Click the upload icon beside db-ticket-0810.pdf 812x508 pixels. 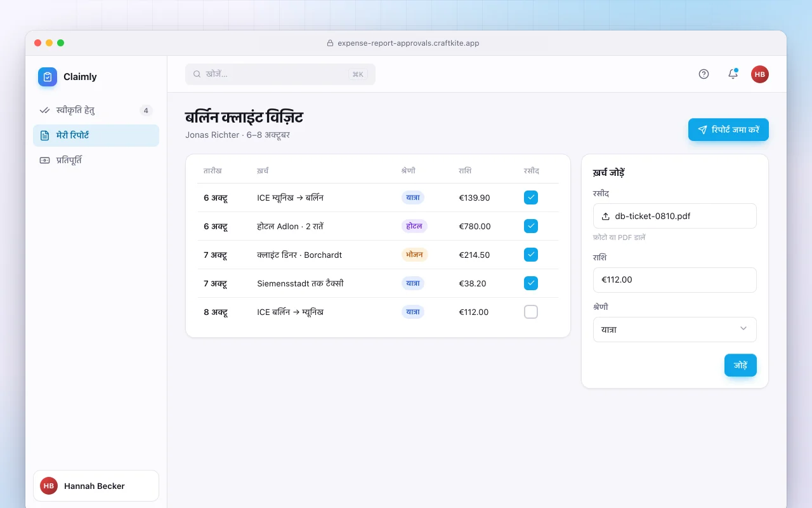605,216
